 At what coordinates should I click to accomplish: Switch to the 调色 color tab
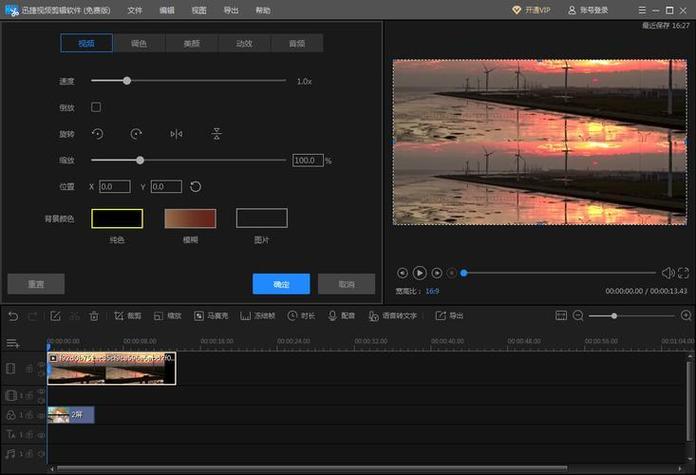click(139, 43)
